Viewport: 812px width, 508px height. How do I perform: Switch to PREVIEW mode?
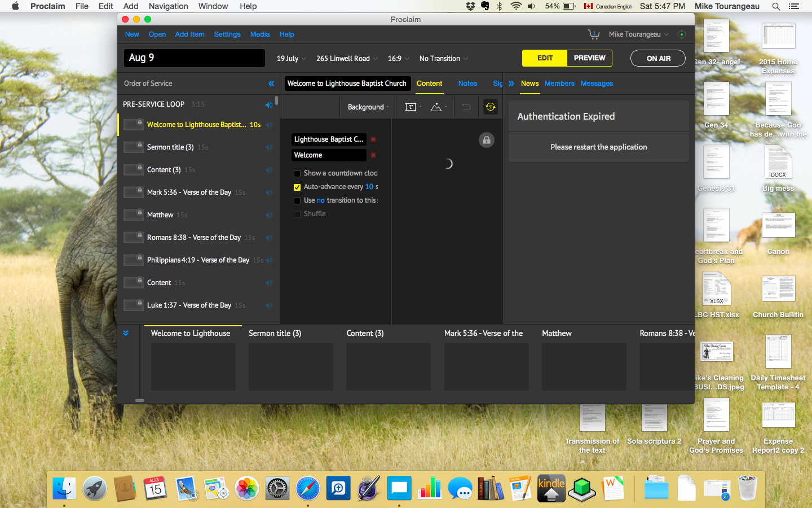pos(589,58)
